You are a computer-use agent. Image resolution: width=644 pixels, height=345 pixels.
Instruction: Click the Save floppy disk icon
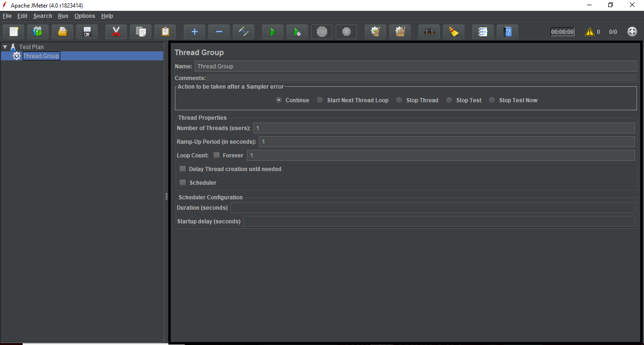click(87, 32)
